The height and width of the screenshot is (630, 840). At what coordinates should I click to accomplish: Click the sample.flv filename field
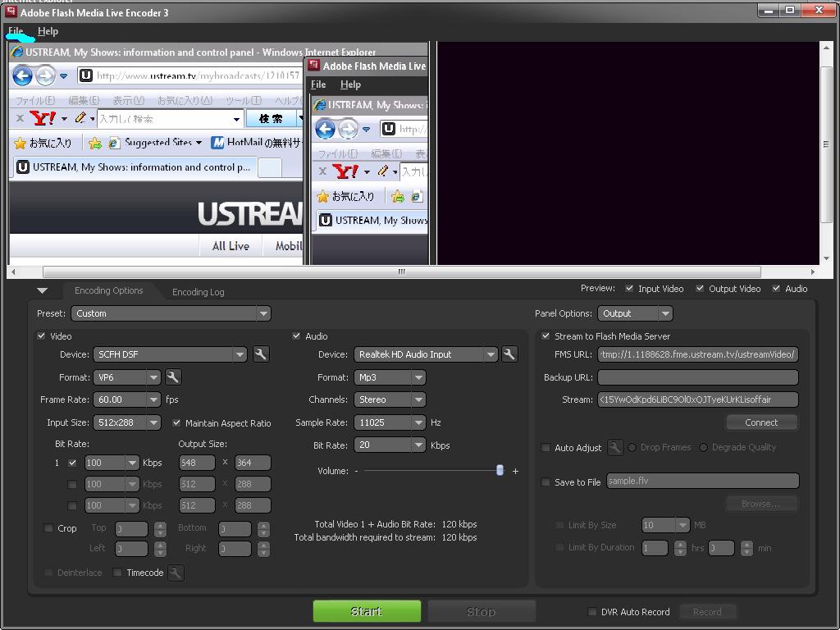click(703, 481)
